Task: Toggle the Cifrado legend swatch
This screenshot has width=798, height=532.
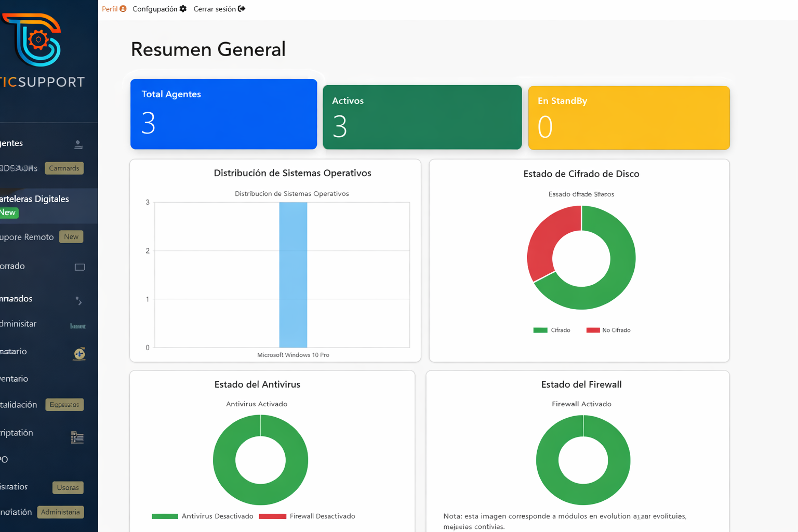Action: click(540, 330)
